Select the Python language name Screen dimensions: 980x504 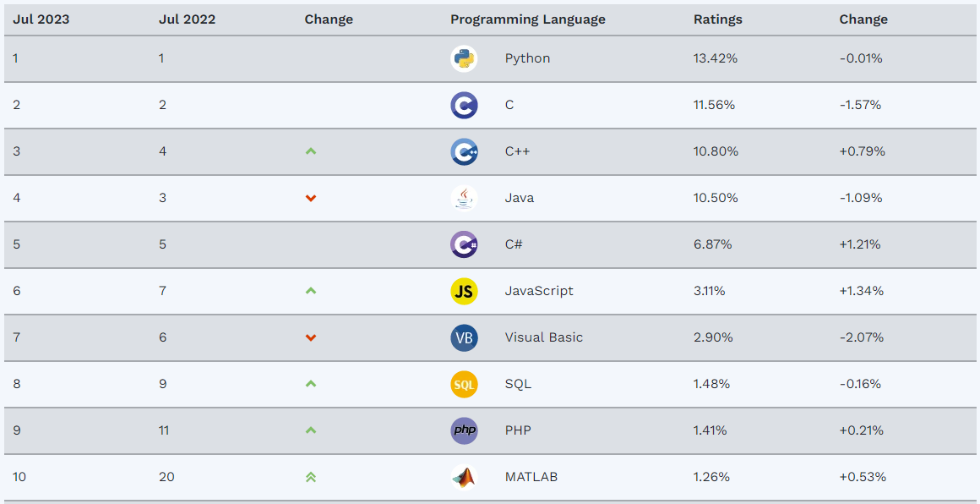pyautogui.click(x=527, y=58)
